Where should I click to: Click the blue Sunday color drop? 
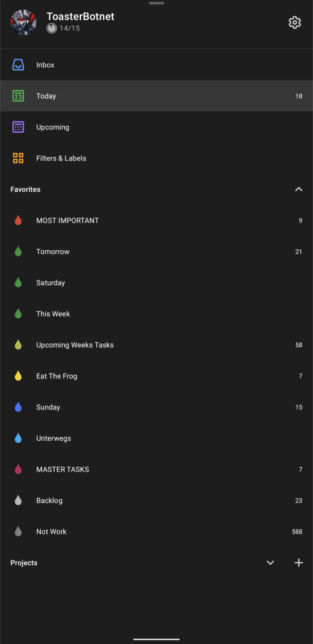pos(18,407)
